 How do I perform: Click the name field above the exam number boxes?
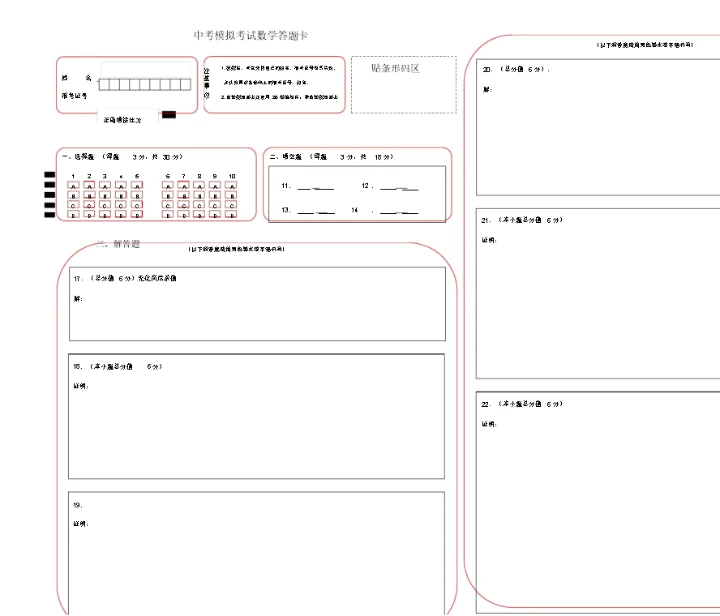click(x=145, y=69)
